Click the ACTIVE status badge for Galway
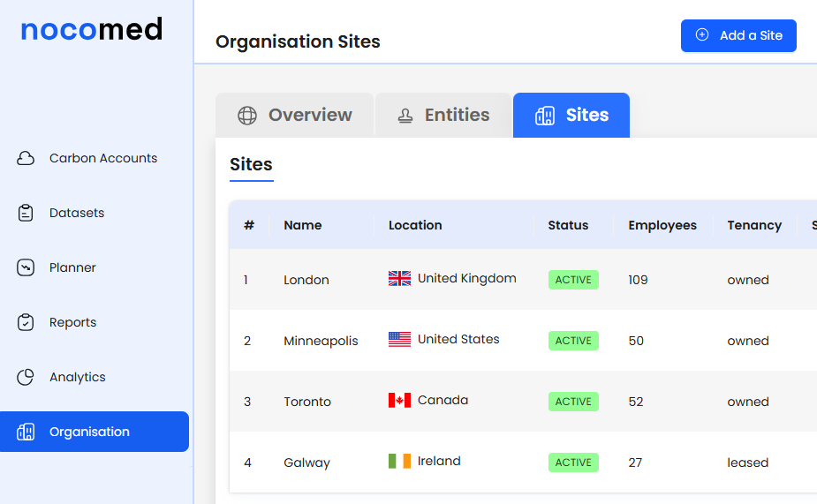The width and height of the screenshot is (817, 504). (x=573, y=463)
